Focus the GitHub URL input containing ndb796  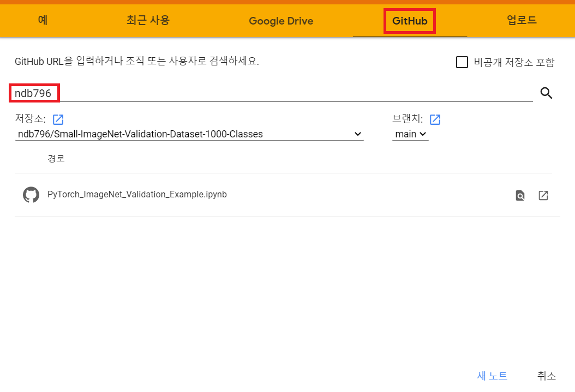pyautogui.click(x=273, y=93)
